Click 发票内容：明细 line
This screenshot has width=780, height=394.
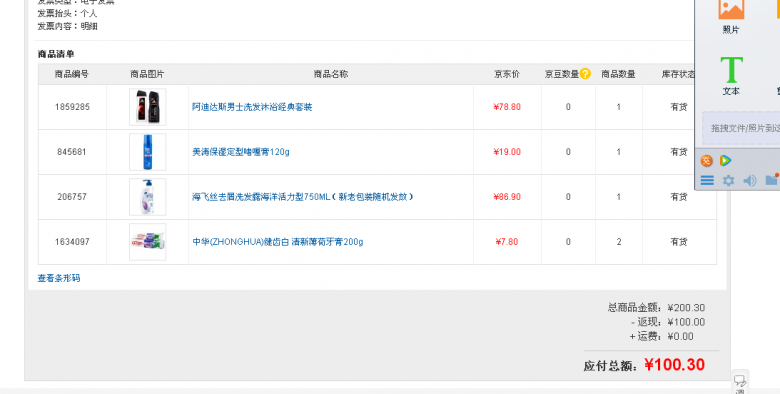[68, 26]
